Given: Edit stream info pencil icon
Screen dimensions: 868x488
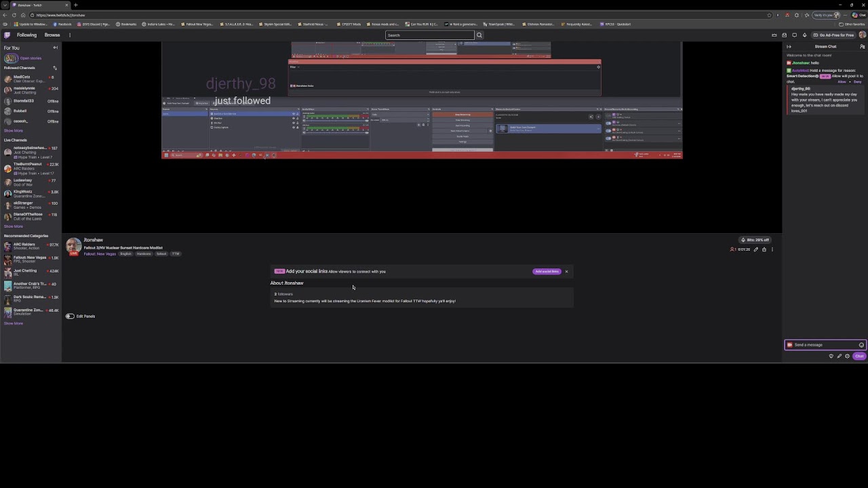Looking at the screenshot, I should click(756, 249).
